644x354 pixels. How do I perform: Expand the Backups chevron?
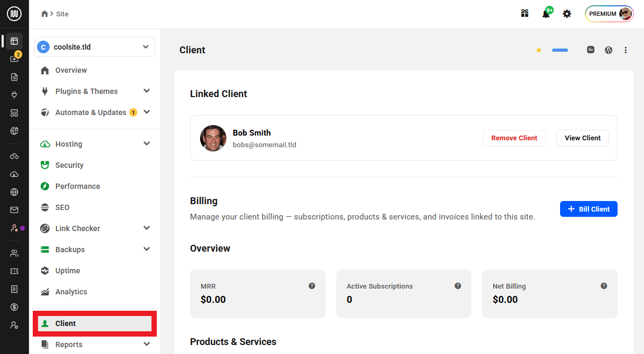click(x=147, y=249)
